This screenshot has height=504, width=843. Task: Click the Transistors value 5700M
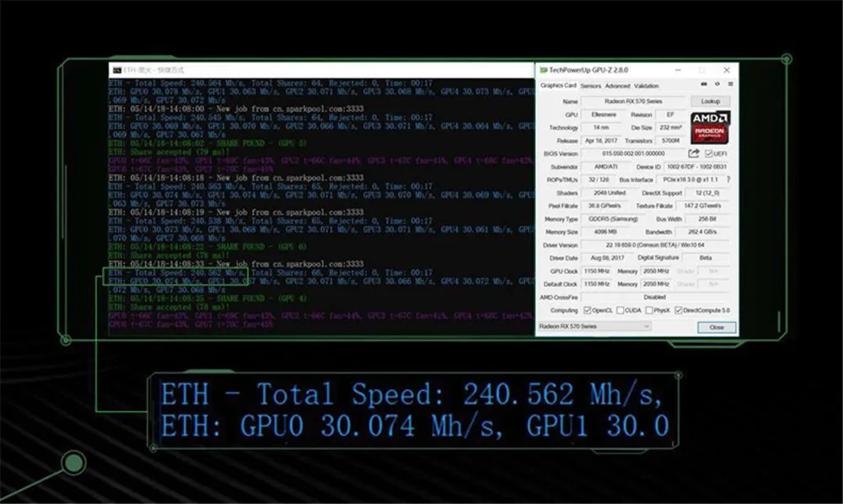[671, 141]
